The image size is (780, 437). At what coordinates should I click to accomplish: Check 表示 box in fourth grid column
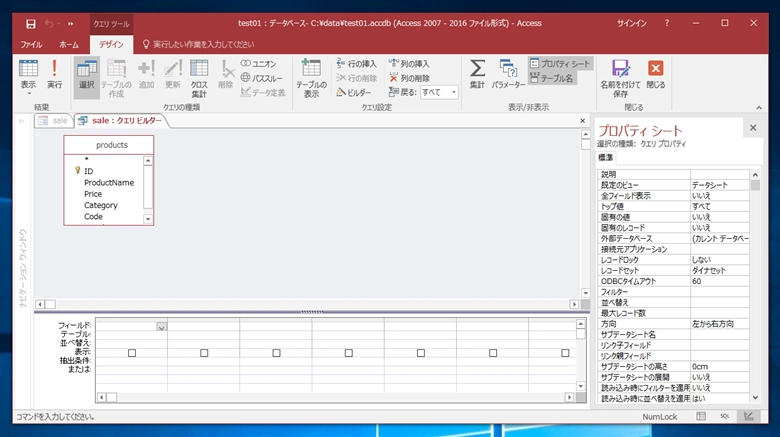coord(349,353)
